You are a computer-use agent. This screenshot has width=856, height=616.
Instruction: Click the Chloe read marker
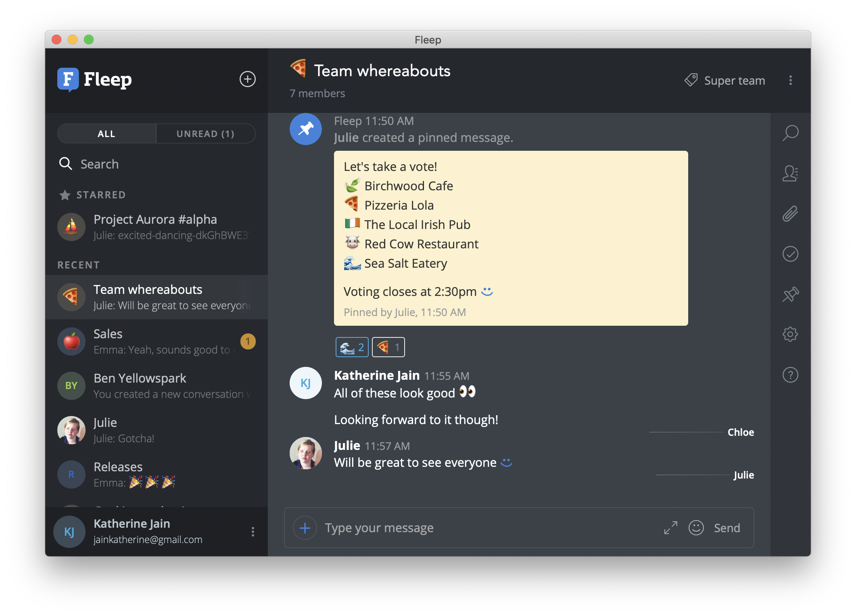pos(741,432)
